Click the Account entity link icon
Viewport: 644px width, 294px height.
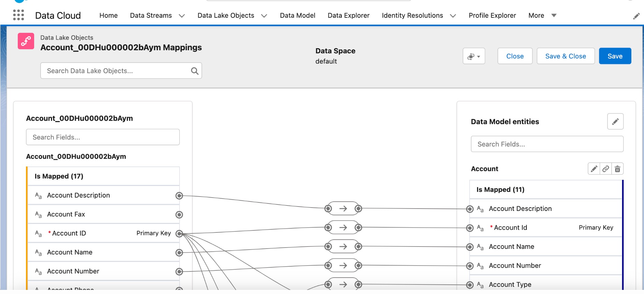(x=606, y=169)
